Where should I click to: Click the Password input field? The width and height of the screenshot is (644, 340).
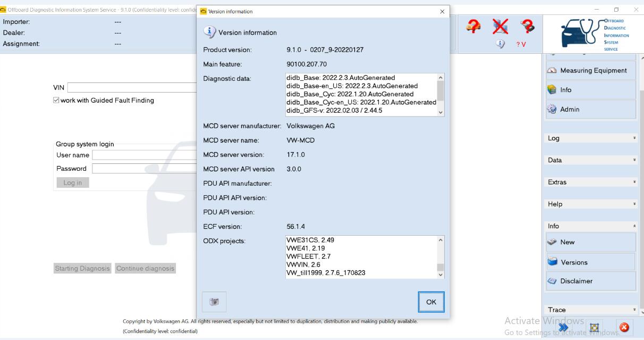(145, 169)
